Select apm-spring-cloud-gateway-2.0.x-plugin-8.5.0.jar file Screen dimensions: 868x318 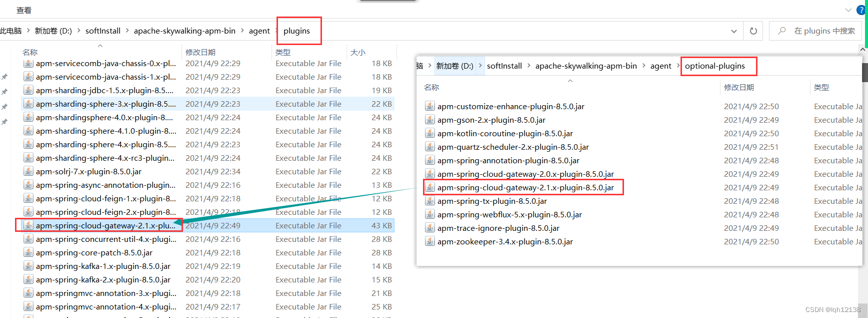[x=525, y=174]
